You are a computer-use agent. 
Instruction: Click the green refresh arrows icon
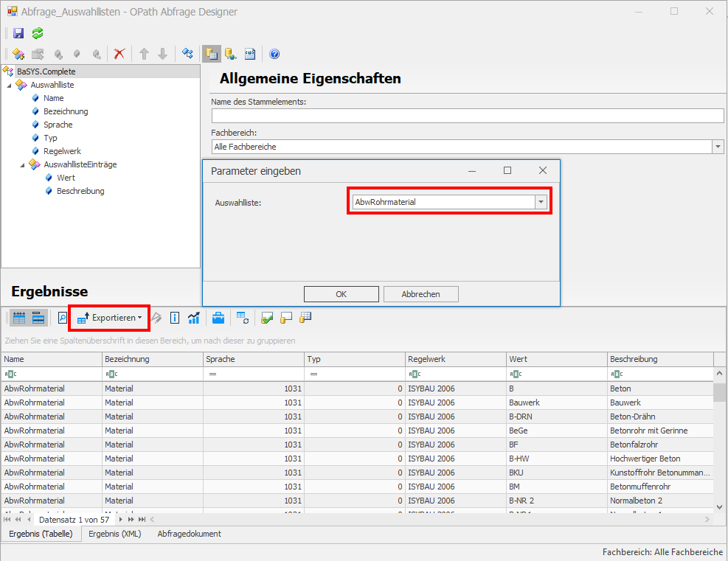pyautogui.click(x=37, y=33)
